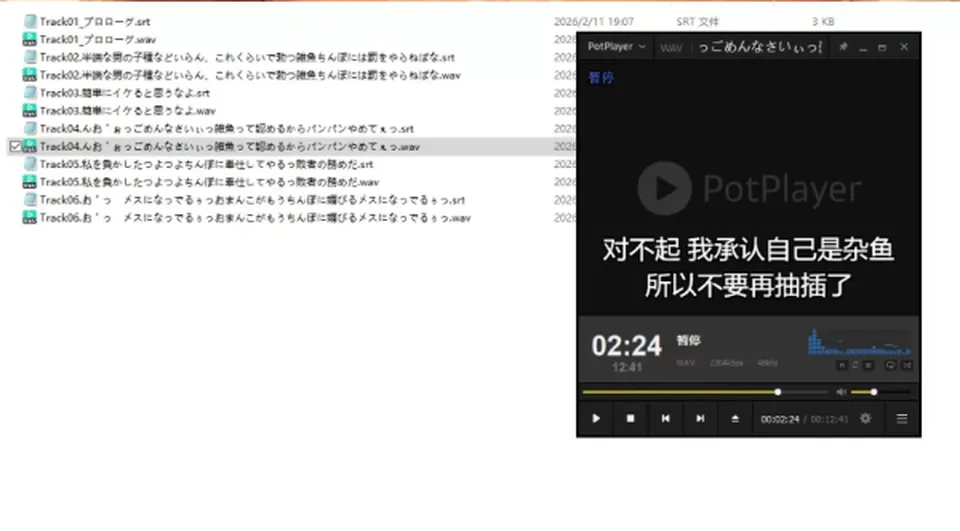Click the blue audio spectrum visualizer
The image size is (960, 531).
[860, 342]
